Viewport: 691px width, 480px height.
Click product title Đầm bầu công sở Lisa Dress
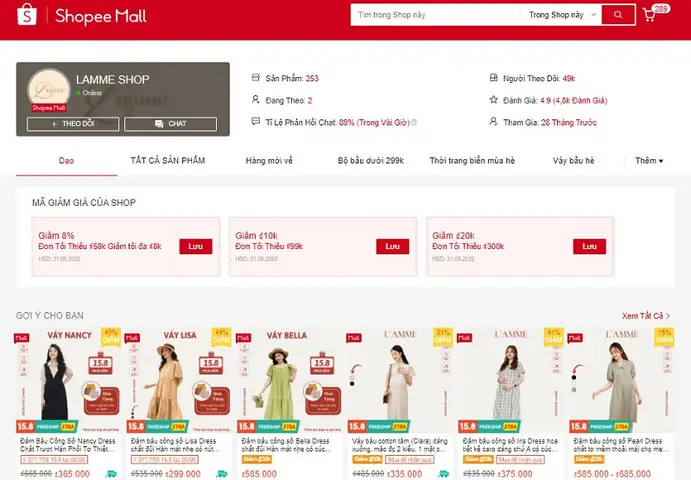pyautogui.click(x=175, y=445)
